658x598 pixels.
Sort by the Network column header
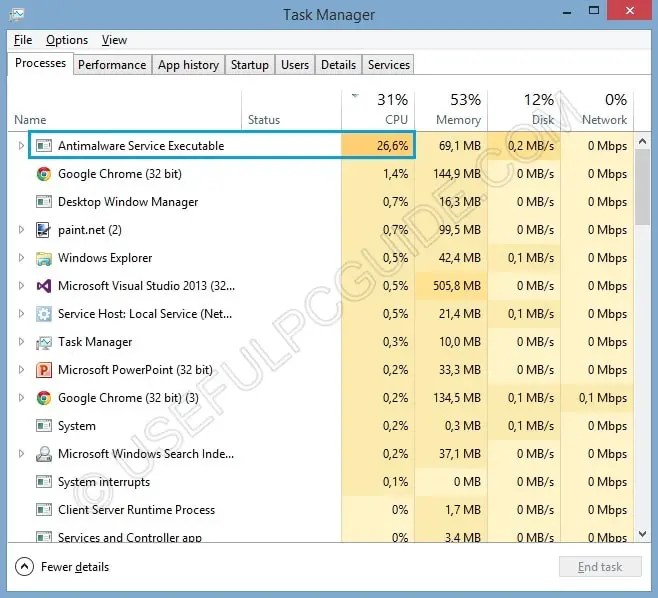tap(597, 109)
